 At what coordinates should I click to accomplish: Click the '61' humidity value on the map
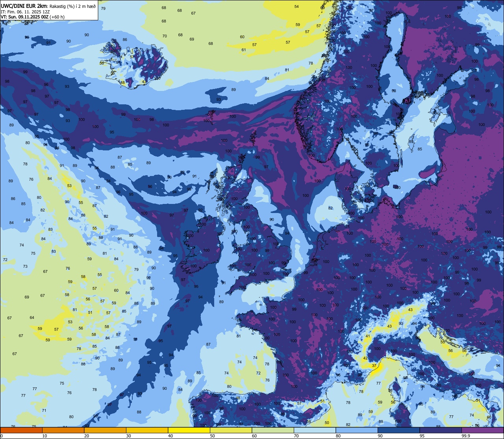[x=244, y=50]
